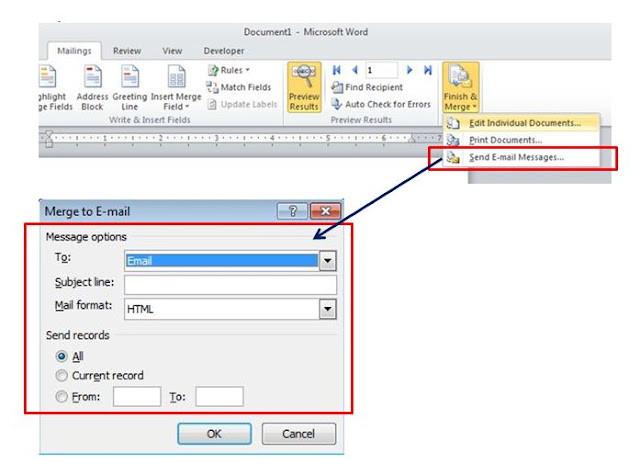Click the To field showing Email
Image resolution: width=640 pixels, height=476 pixels.
pos(221,261)
